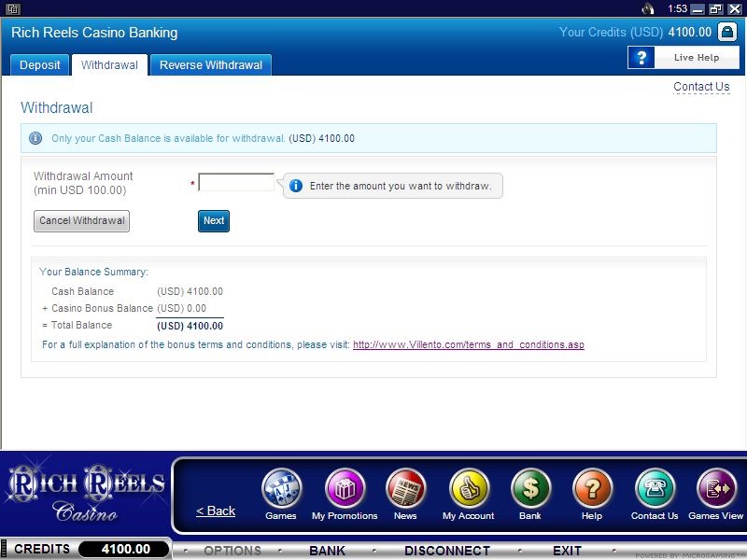Click the Total Balance (USD) 4100.00 value
This screenshot has height=560, width=747.
(x=190, y=326)
